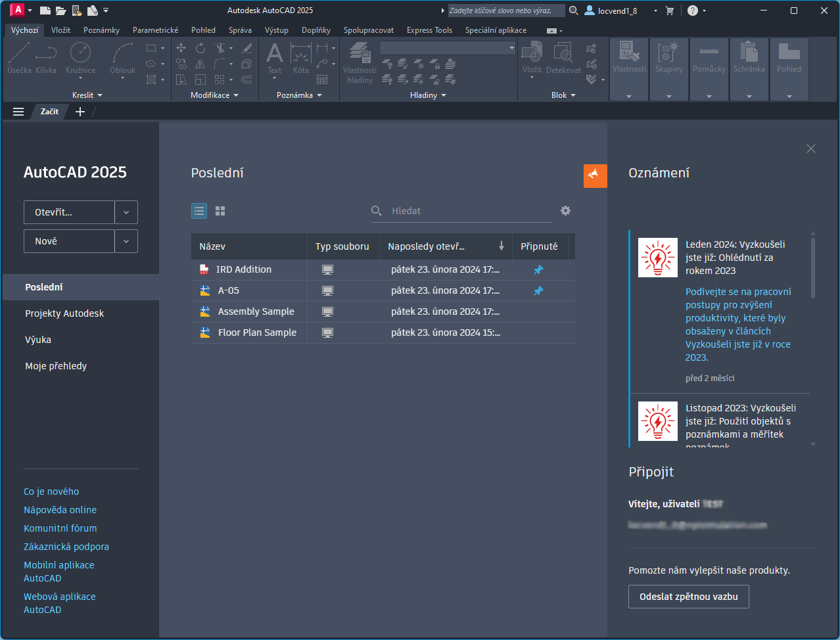Unpin the A-05 file

(x=538, y=291)
